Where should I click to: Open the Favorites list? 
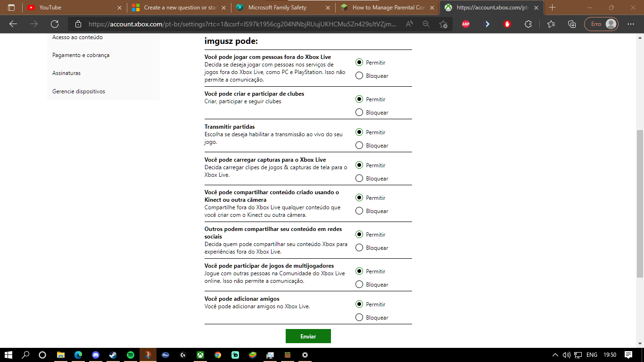551,24
